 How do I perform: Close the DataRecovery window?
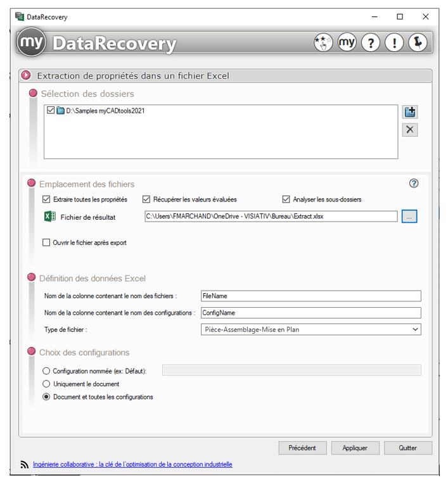tap(425, 16)
